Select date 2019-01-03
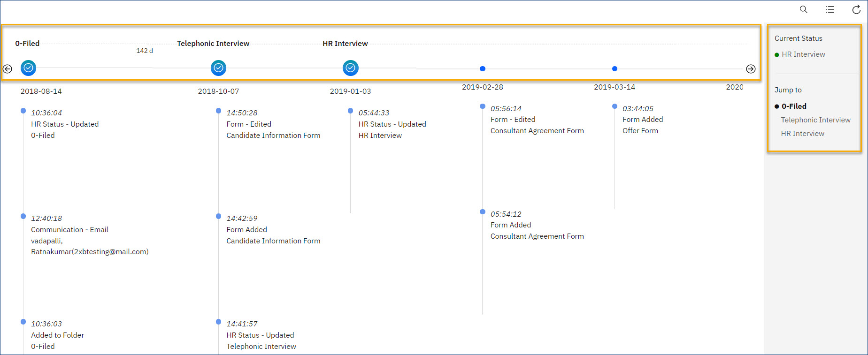 coord(350,91)
